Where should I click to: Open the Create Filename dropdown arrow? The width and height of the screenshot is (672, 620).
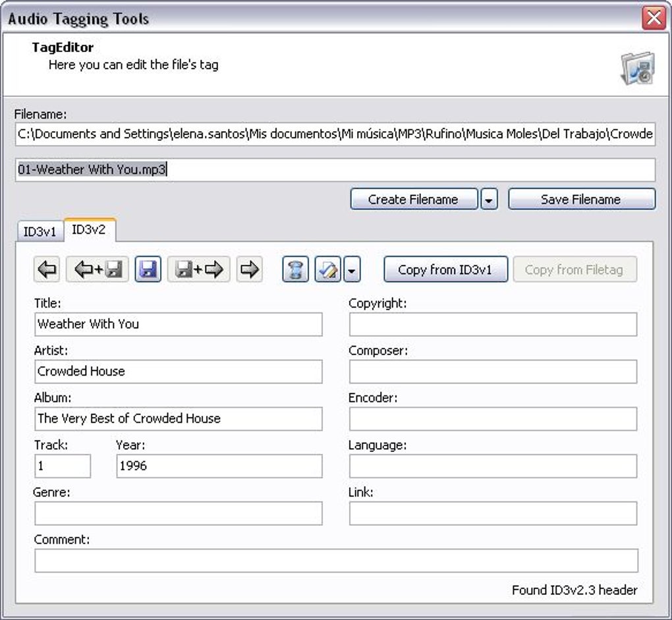click(x=489, y=198)
